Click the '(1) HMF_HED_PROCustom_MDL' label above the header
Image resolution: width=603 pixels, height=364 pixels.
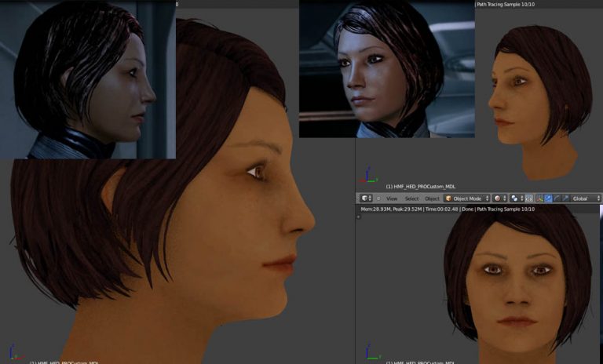[420, 187]
